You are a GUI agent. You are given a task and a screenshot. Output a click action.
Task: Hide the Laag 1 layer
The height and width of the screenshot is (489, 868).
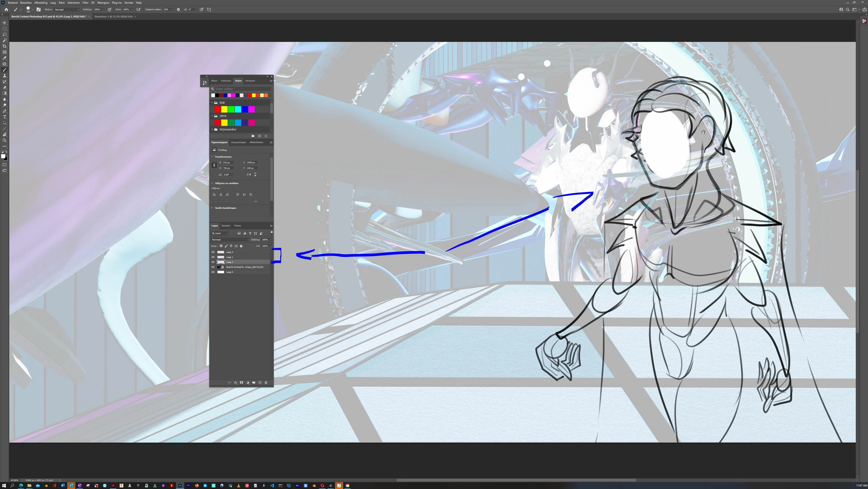213,257
